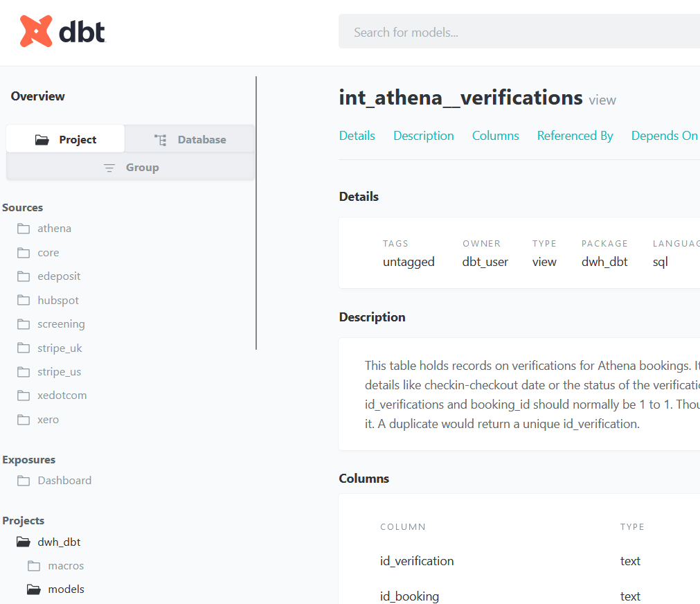Switch to the Database view tab
This screenshot has height=604, width=700.
(x=190, y=139)
